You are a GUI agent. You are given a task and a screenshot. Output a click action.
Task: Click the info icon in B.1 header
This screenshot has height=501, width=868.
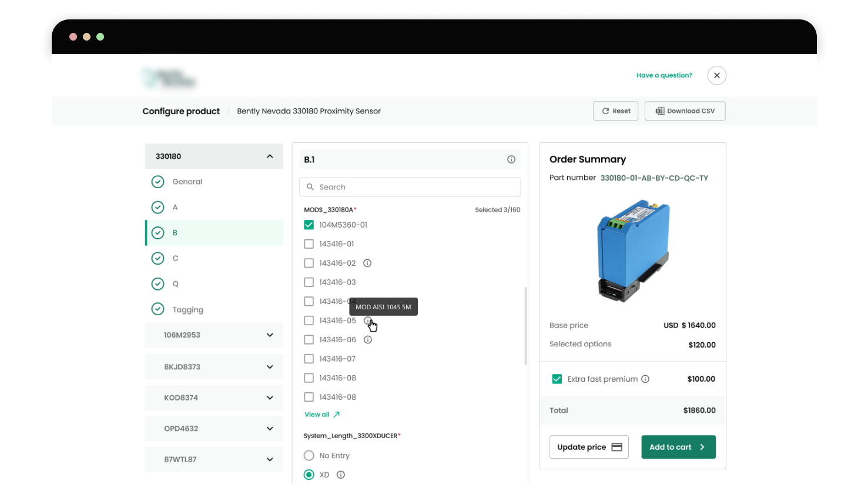[511, 159]
